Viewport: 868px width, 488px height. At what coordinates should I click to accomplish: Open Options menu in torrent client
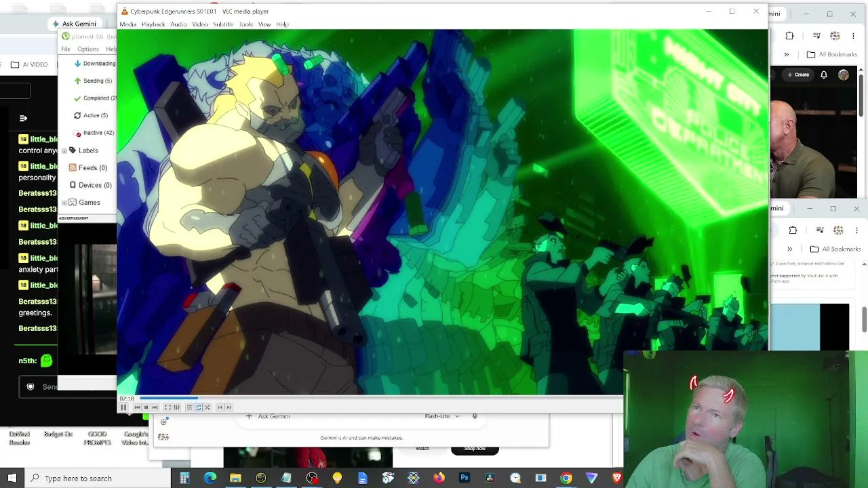[88, 49]
